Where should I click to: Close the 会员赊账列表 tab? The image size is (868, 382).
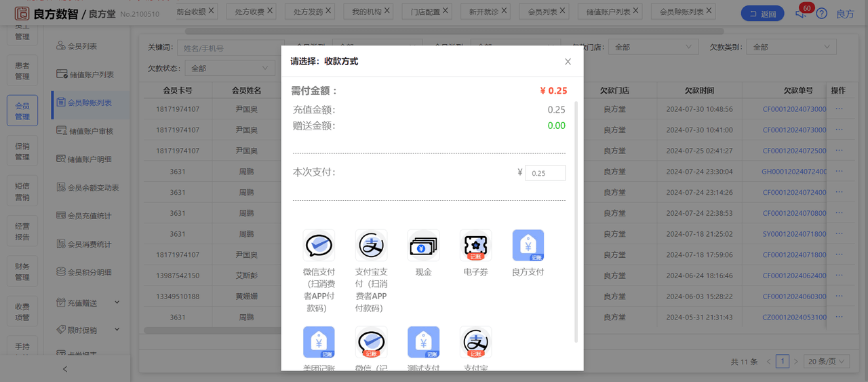(709, 12)
